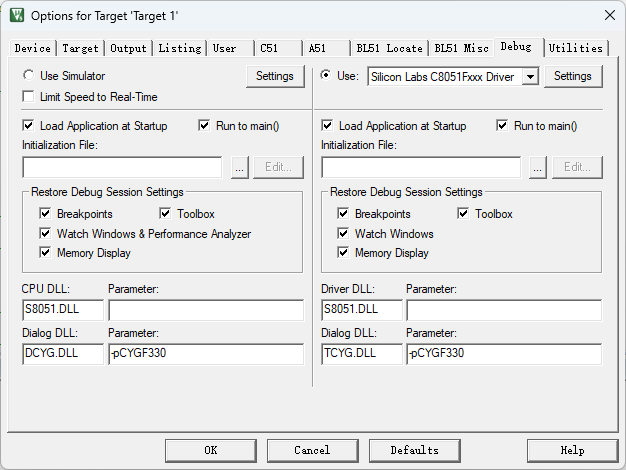Toggle simulator Load Application at Startup
Screen dimensions: 626x470
28,126
